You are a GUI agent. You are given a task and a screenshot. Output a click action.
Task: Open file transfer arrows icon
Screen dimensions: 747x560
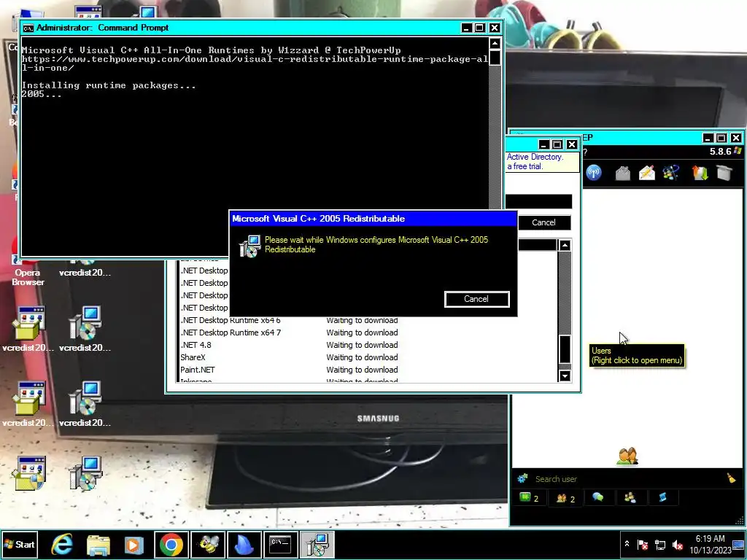[700, 173]
